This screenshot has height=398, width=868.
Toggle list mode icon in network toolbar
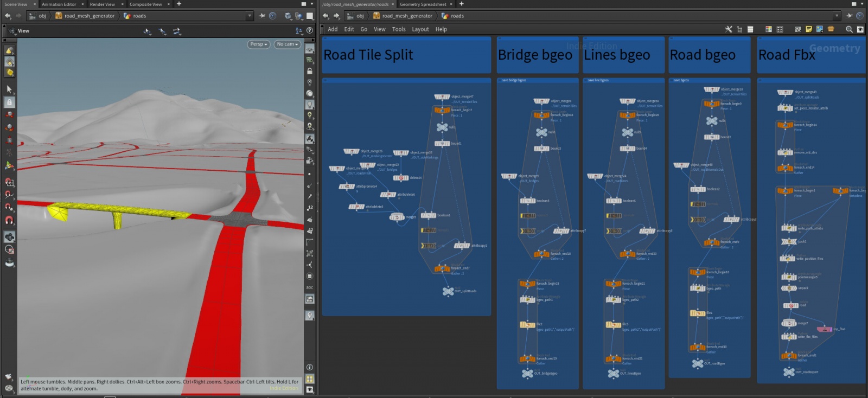click(750, 29)
